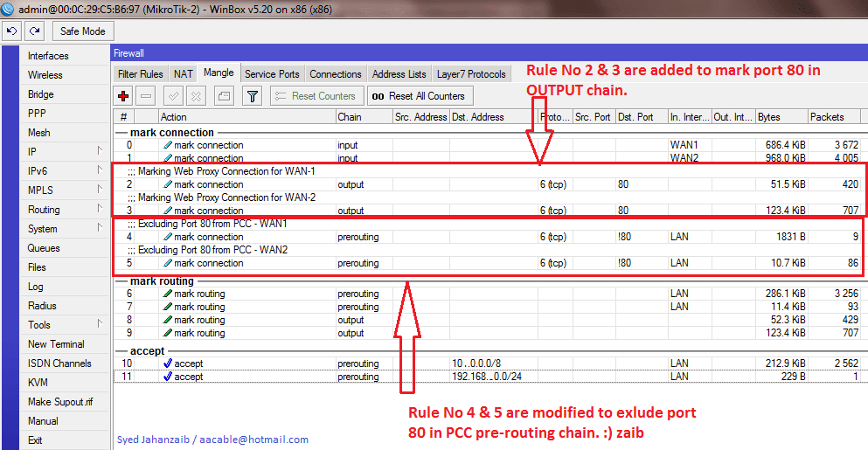868x450 pixels.
Task: Sort by the Action column header
Action: 247,117
